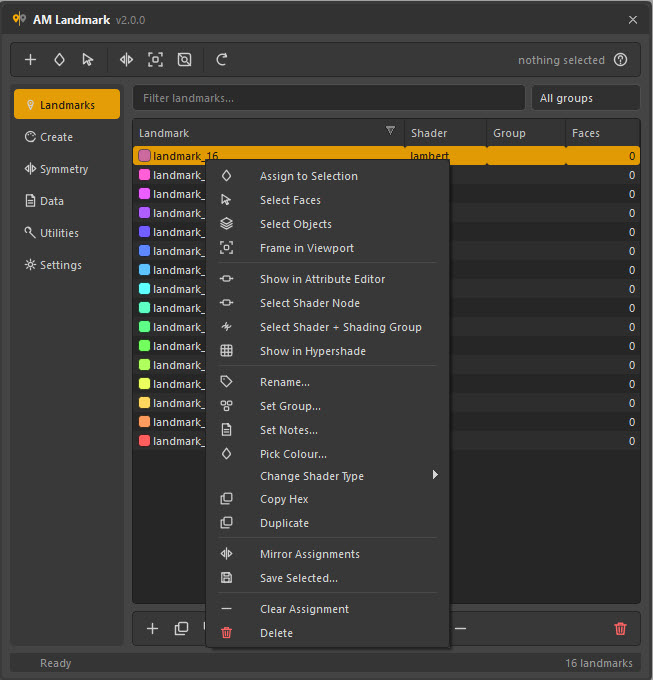Viewport: 653px width, 680px height.
Task: Click the mirror symmetry icon in top toolbar
Action: point(127,59)
